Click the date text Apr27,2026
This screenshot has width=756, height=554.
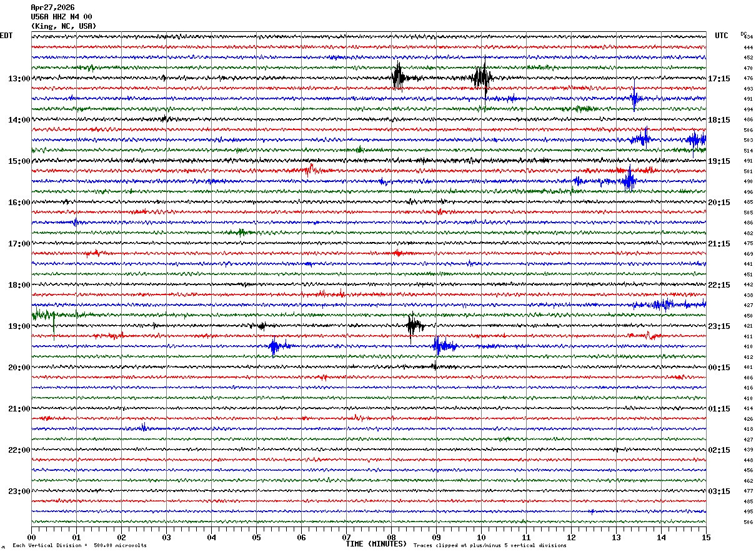click(52, 8)
